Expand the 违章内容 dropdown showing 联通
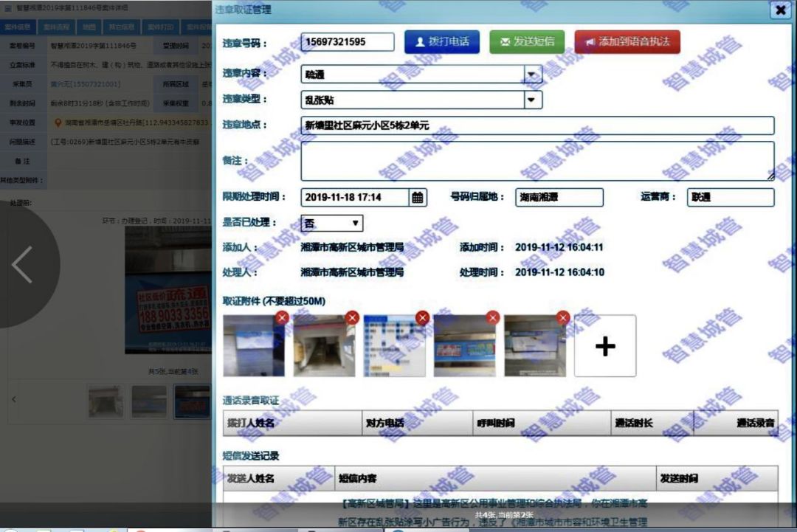 (531, 75)
